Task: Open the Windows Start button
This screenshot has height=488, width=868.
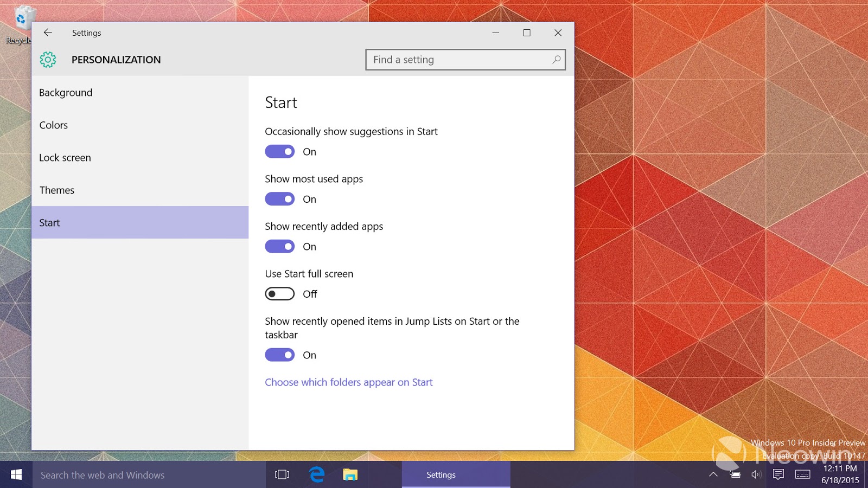Action: [16, 474]
